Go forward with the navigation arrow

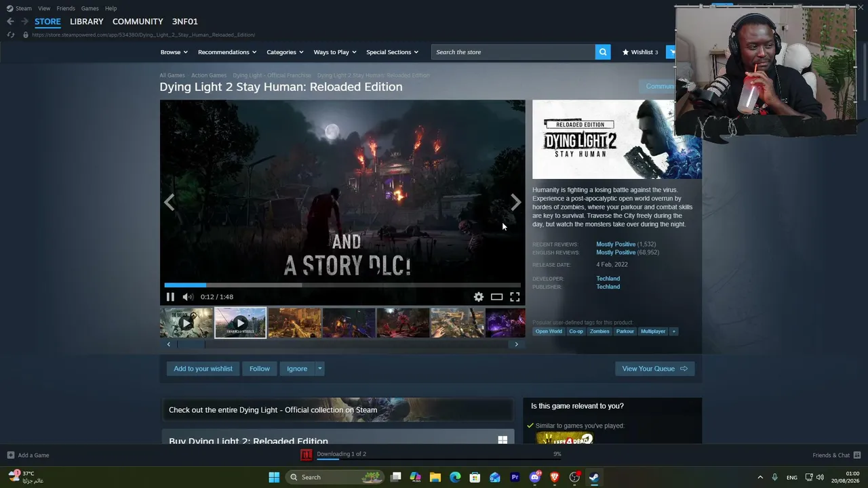(x=24, y=22)
